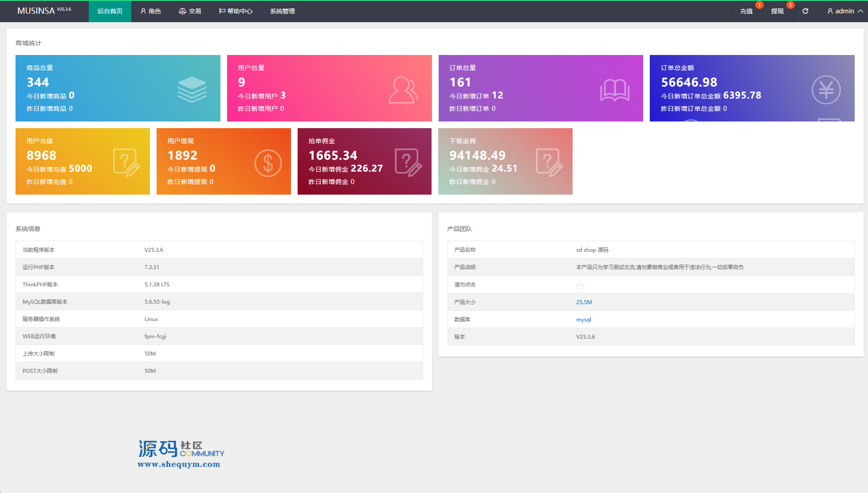
Task: Click small circular icon beside 请勿点击
Action: click(x=580, y=285)
